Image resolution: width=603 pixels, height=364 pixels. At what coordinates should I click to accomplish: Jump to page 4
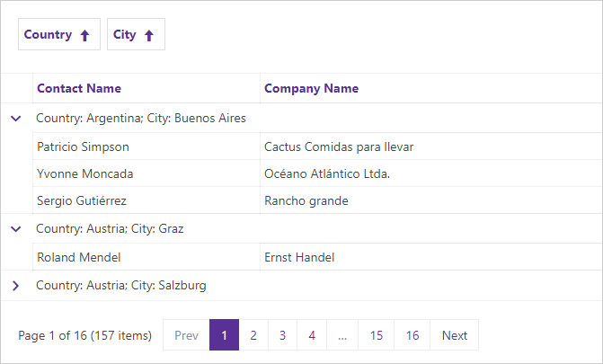[312, 335]
